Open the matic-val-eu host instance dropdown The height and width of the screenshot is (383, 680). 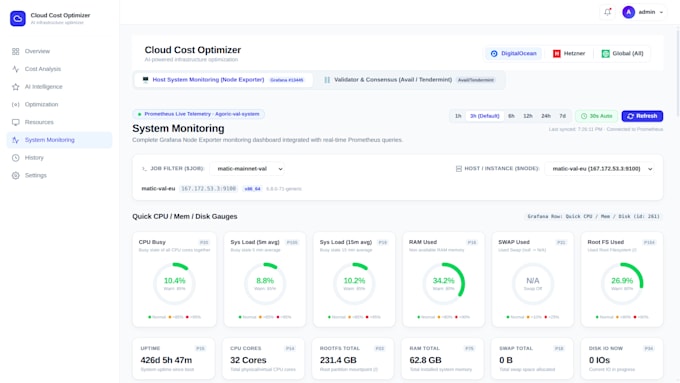point(600,169)
